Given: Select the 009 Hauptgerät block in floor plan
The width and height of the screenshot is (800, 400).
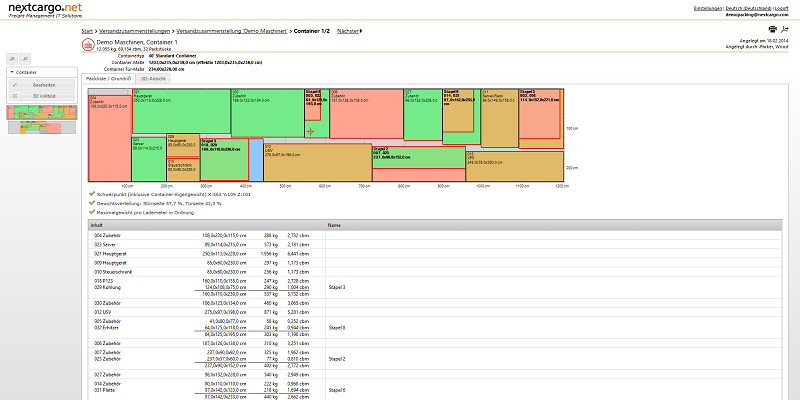Looking at the screenshot, I should (x=183, y=145).
